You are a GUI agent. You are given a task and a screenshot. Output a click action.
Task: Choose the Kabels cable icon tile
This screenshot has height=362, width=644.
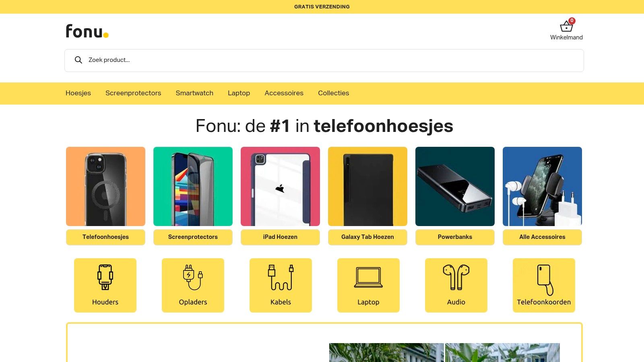(281, 285)
